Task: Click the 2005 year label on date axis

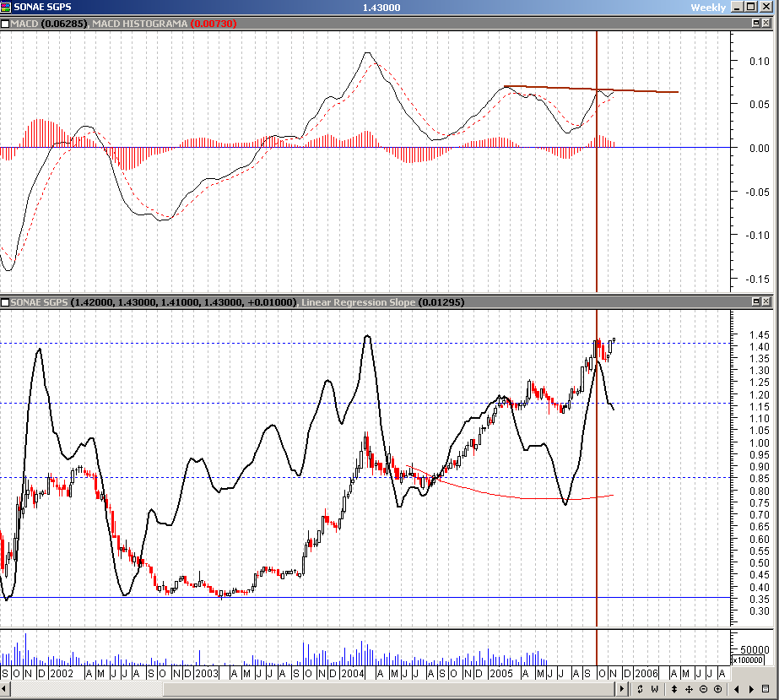Action: (500, 674)
